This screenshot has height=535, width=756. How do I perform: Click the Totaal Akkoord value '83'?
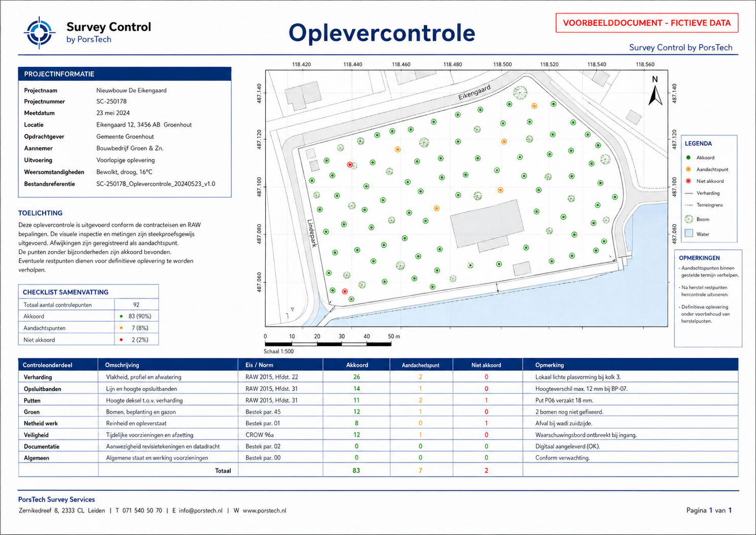356,471
